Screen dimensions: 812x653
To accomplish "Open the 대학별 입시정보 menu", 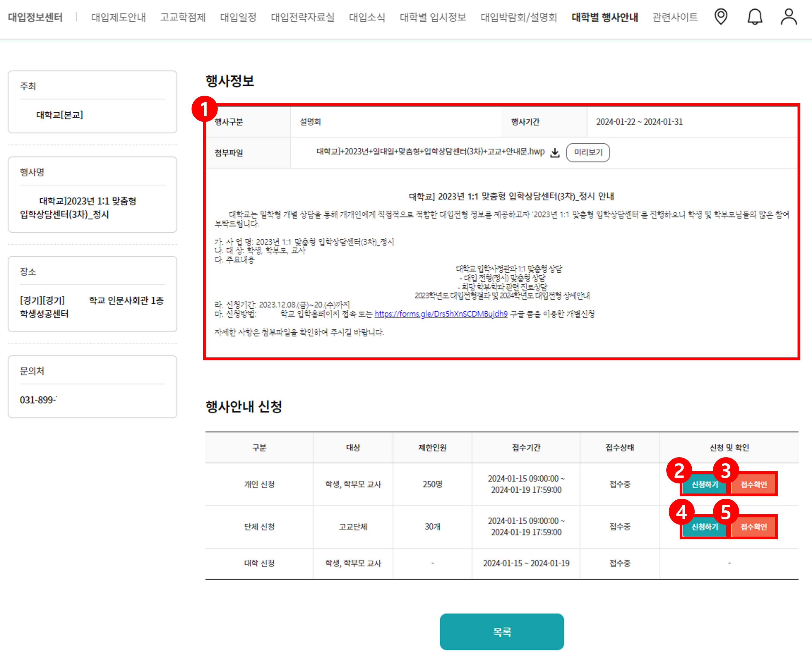I will click(433, 17).
